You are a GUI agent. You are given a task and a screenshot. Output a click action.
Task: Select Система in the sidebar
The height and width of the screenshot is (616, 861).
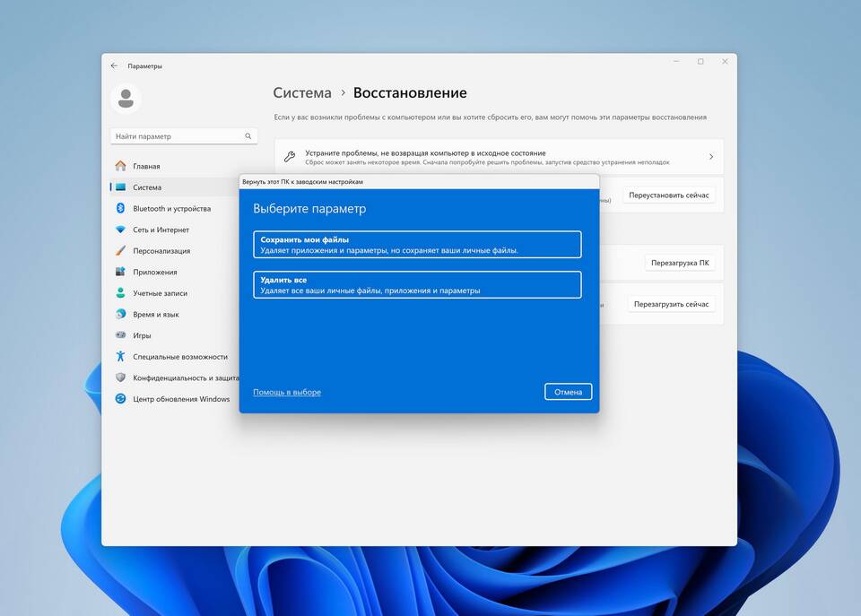tap(147, 187)
